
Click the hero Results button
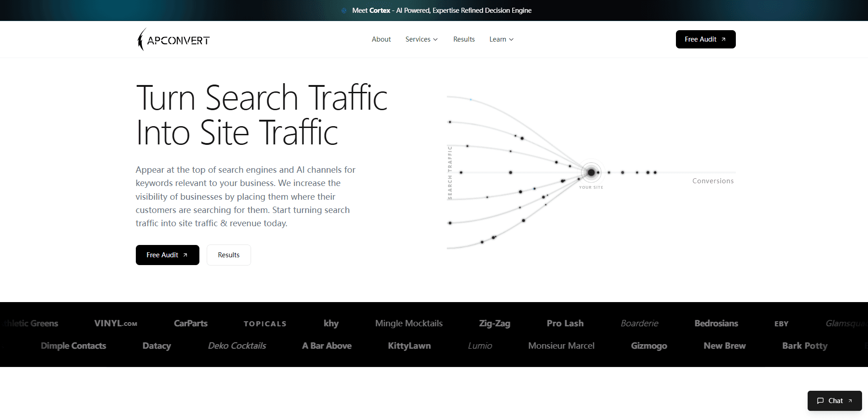click(229, 255)
